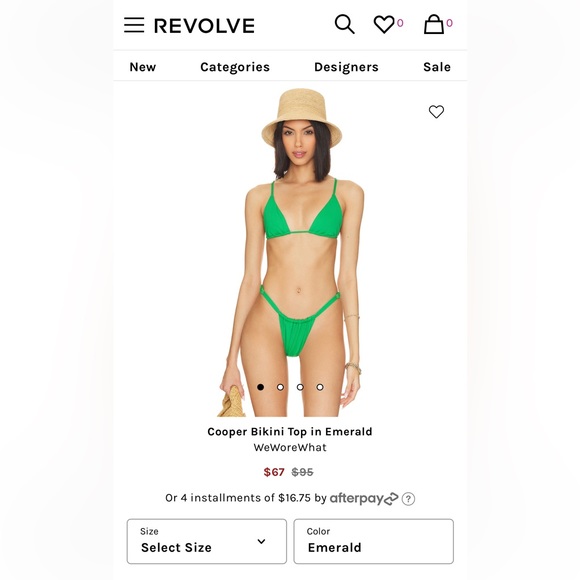Image resolution: width=580 pixels, height=580 pixels.
Task: Open the wishlist heart in header
Action: tap(384, 24)
